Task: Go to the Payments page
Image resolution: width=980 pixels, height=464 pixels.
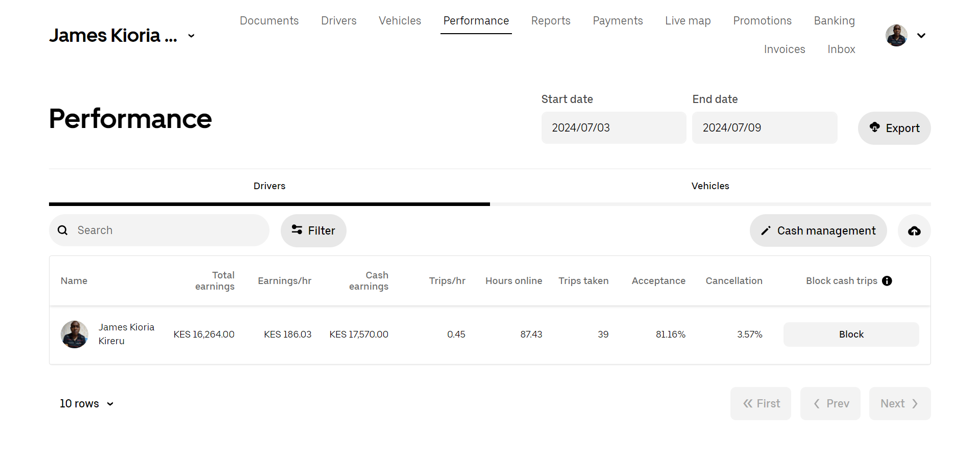Action: (618, 21)
